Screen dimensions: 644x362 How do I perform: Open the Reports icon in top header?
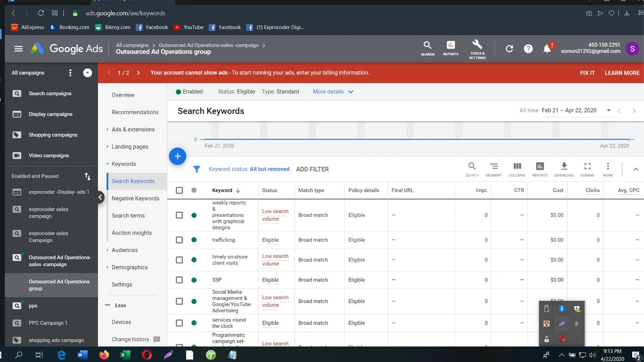[x=450, y=45]
